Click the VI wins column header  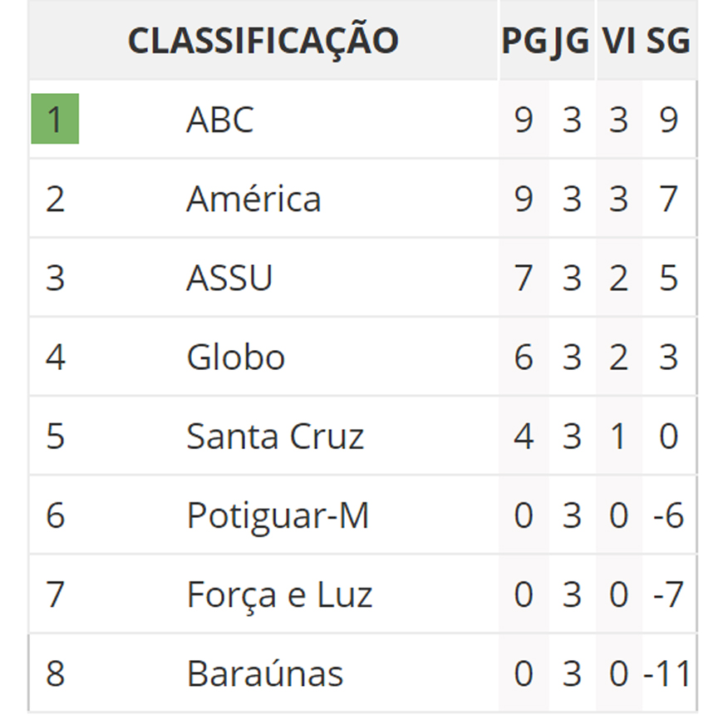click(619, 41)
